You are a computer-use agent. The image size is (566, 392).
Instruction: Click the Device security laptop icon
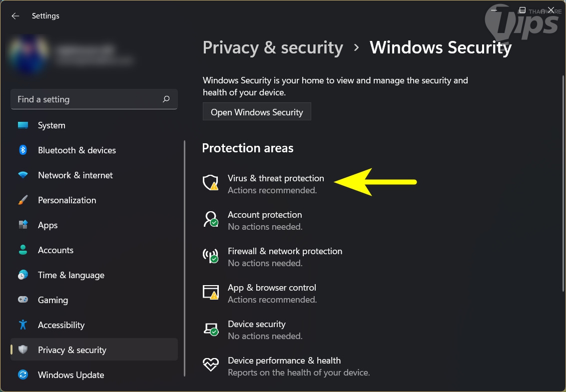[x=210, y=329]
